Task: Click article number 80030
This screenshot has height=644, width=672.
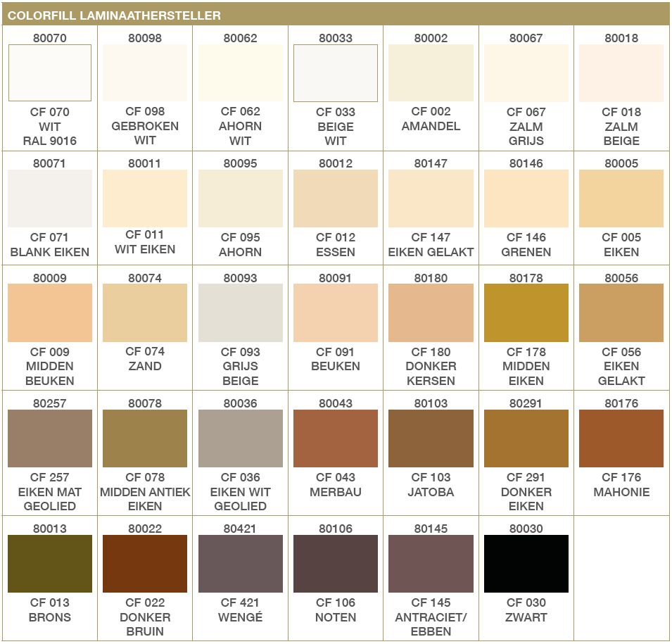Action: coord(526,529)
